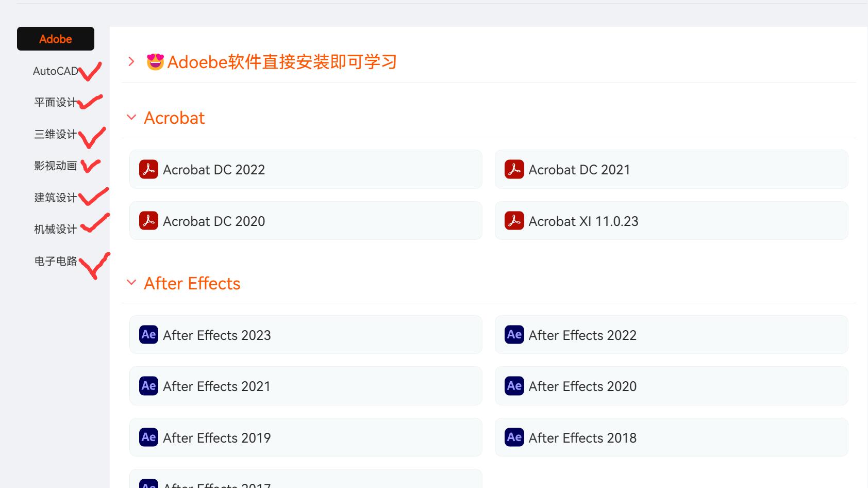Image resolution: width=868 pixels, height=488 pixels.
Task: Click the Acrobat DC 2021 PDF icon
Action: coord(514,169)
